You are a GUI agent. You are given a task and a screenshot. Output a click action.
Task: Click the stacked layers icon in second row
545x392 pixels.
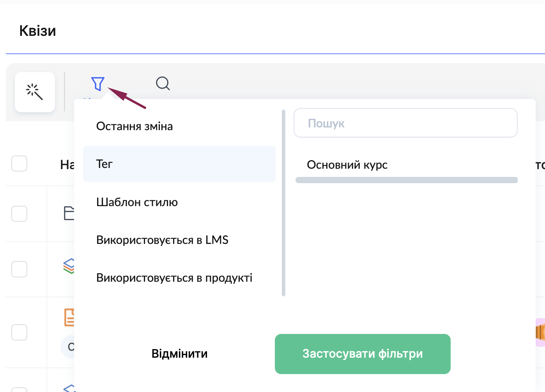[x=69, y=266]
